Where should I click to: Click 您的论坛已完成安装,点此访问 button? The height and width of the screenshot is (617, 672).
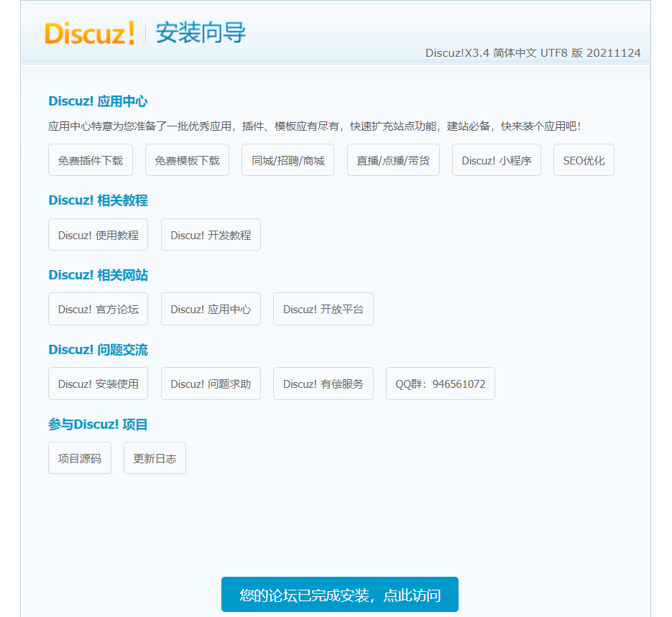coord(340,595)
